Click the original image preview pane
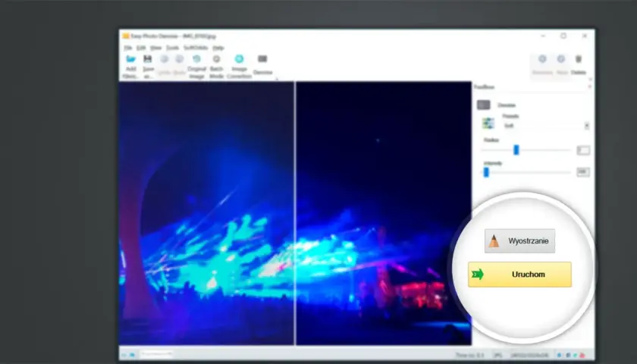637x364 pixels. coord(206,213)
